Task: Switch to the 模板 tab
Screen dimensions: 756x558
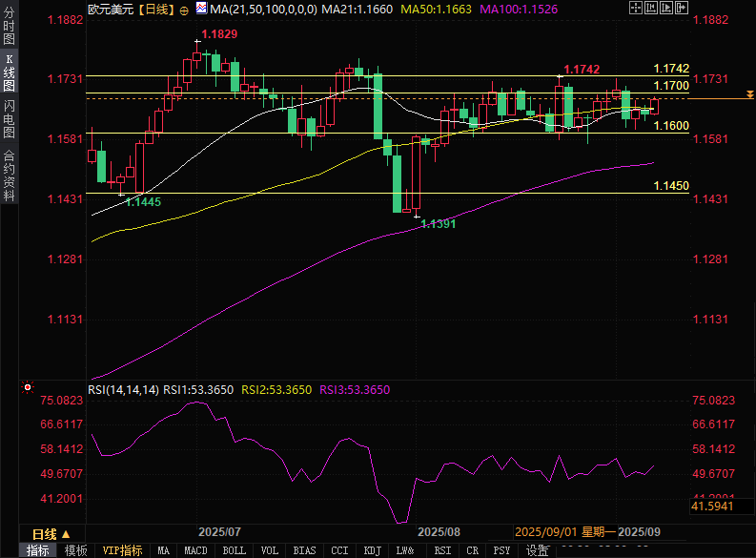Action: coord(75,550)
